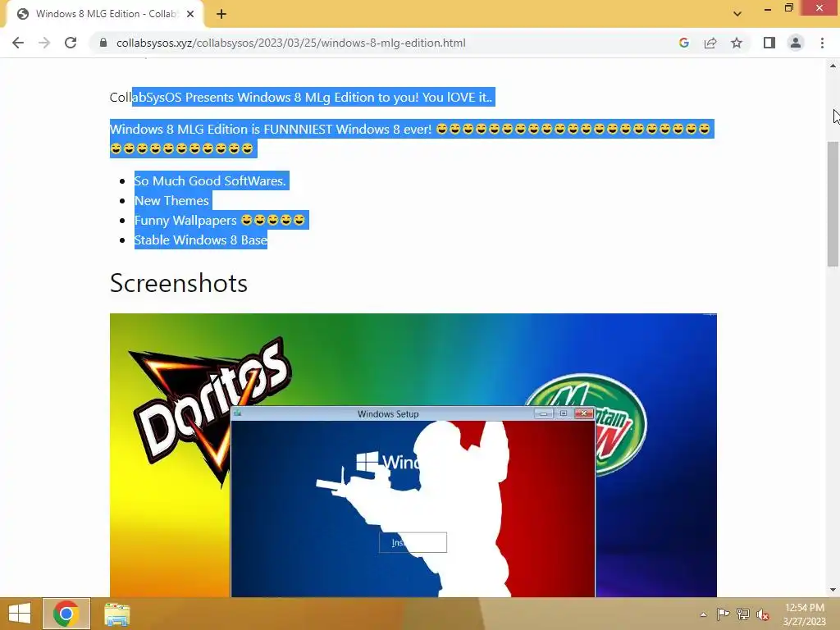Open Chrome three-dot menu
840x630 pixels.
tap(822, 43)
